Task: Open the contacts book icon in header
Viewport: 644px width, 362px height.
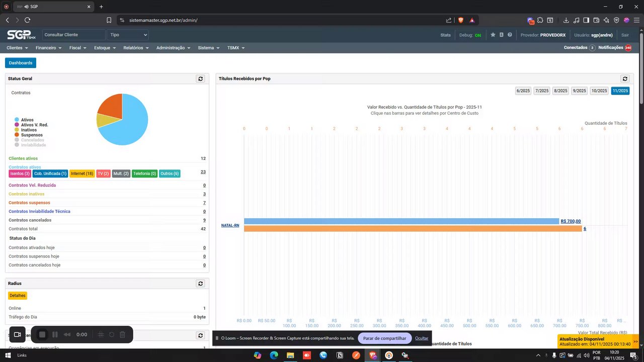Action: tap(501, 35)
